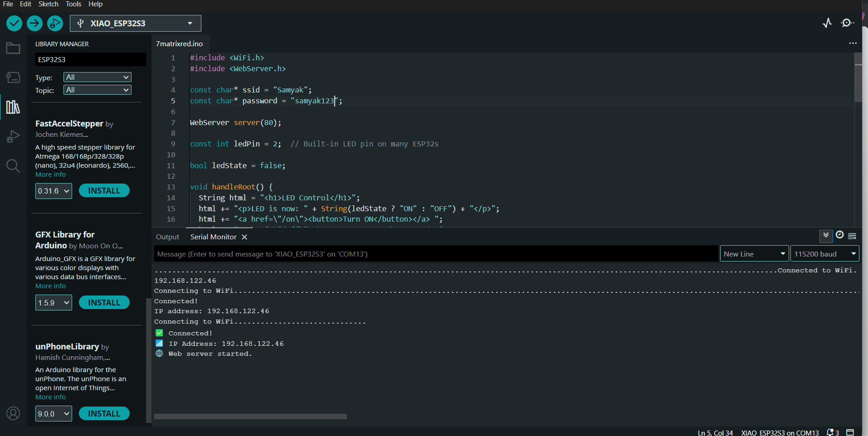Image resolution: width=868 pixels, height=436 pixels.
Task: Choose FastAccelStepper version 0.31.6 dropdown
Action: 54,191
